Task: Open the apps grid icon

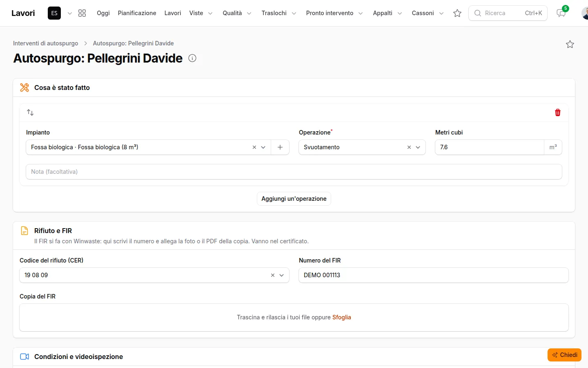Action: pos(82,13)
